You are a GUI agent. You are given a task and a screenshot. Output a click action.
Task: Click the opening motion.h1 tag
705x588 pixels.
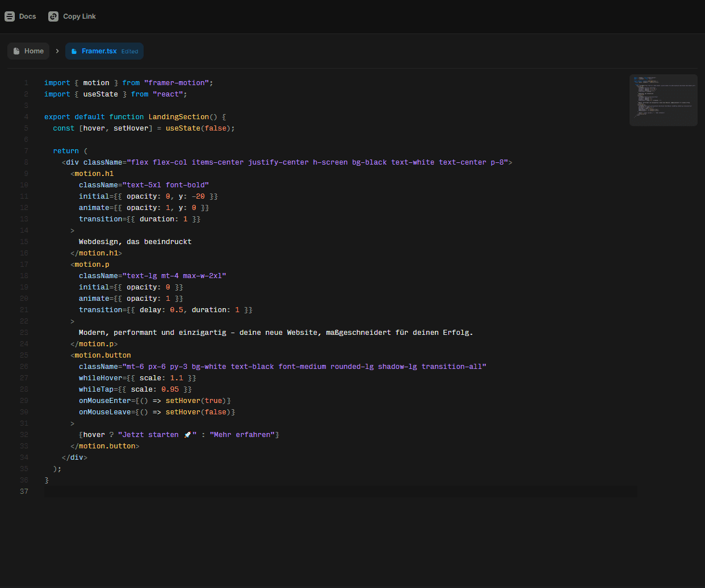pyautogui.click(x=92, y=174)
